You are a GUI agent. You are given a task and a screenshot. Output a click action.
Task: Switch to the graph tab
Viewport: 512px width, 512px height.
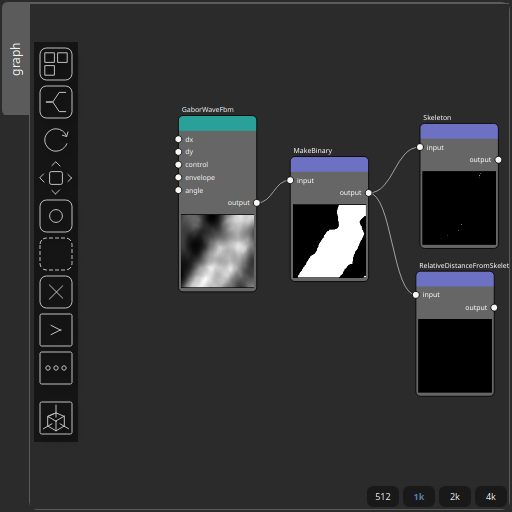[x=16, y=59]
